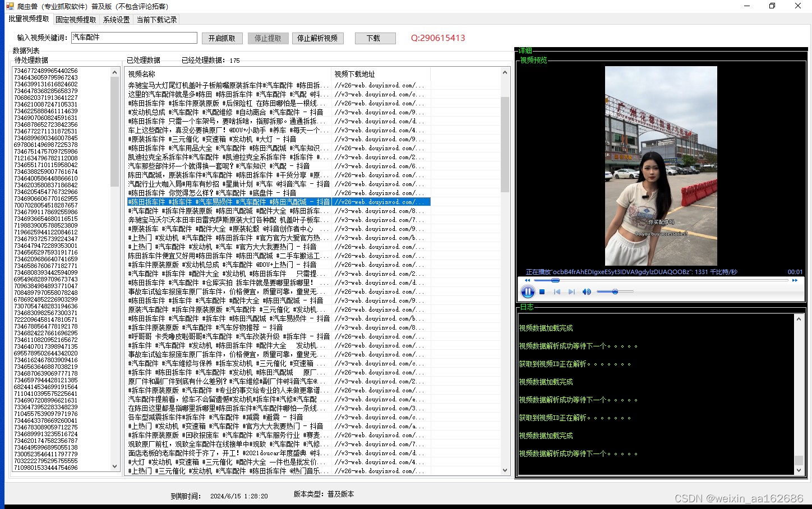812x509 pixels.
Task: Stop the video preview playback
Action: (x=542, y=291)
